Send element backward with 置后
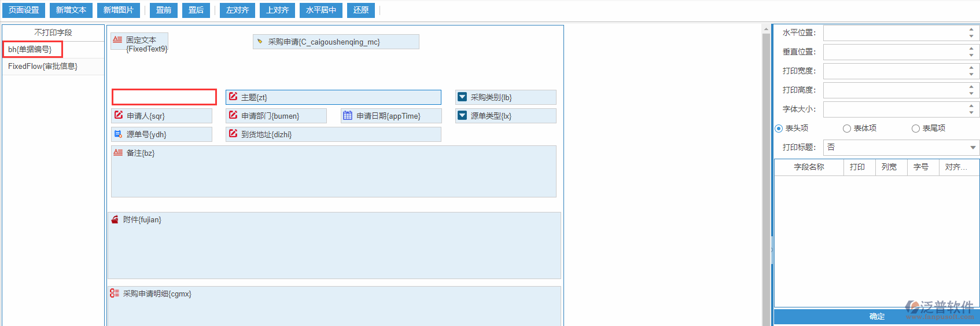 (x=196, y=10)
